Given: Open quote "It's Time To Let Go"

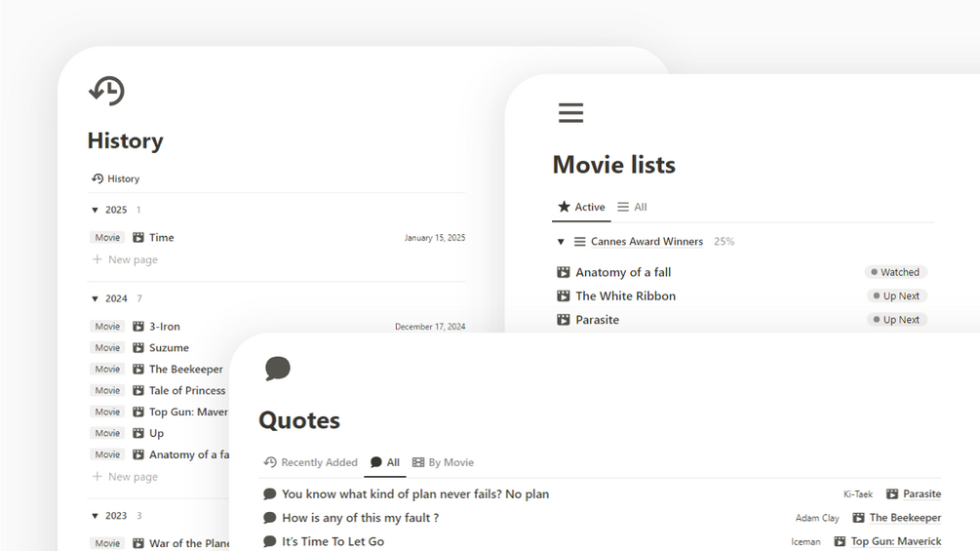Looking at the screenshot, I should 333,541.
